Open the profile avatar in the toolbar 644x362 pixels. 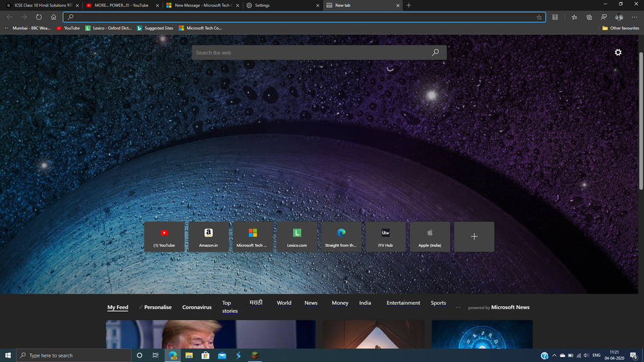(619, 17)
